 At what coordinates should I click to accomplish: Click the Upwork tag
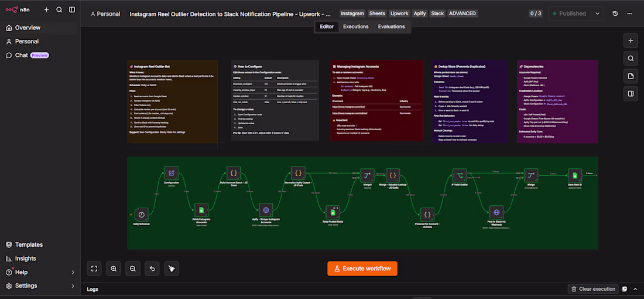(x=399, y=13)
